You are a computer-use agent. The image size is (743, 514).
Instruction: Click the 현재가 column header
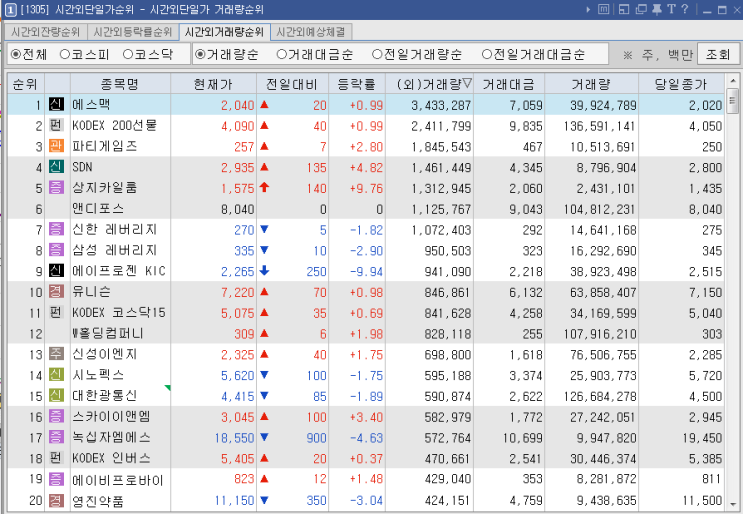[x=213, y=84]
